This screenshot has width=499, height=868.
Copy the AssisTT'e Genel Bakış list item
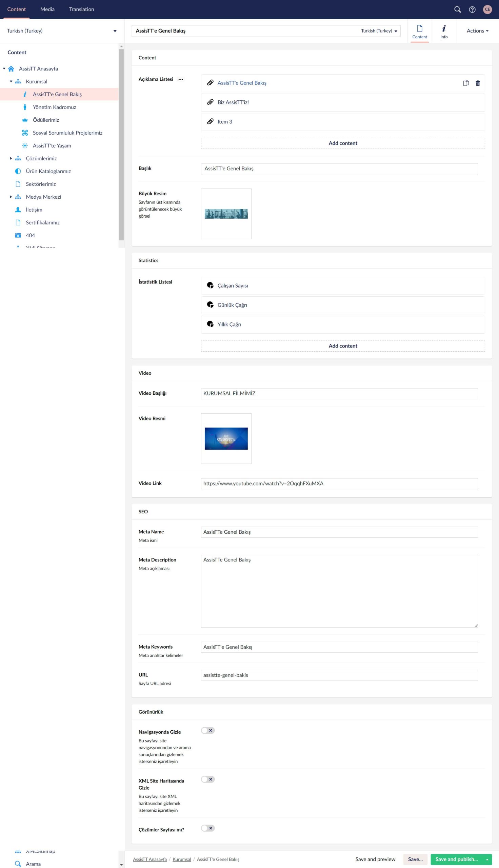[x=465, y=83]
